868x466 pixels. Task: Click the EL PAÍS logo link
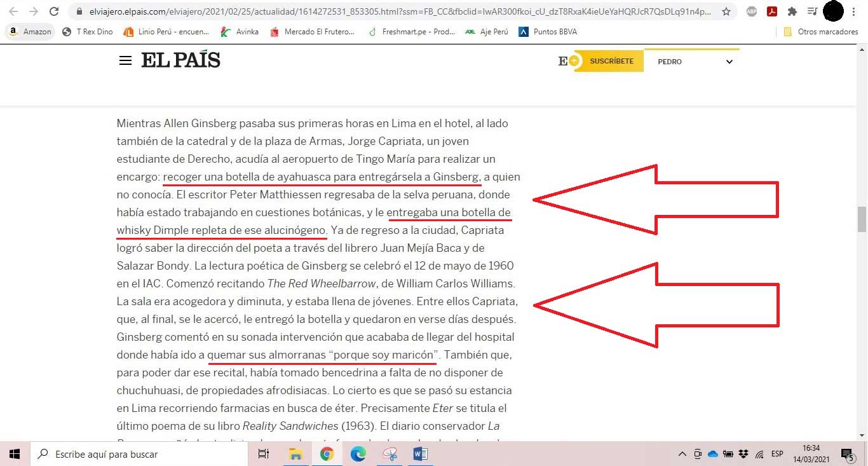click(180, 60)
